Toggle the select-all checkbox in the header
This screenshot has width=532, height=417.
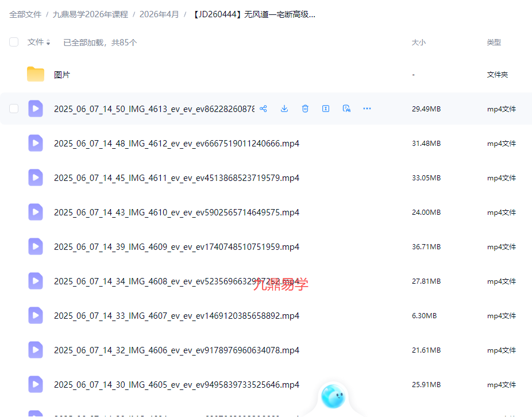tap(14, 42)
